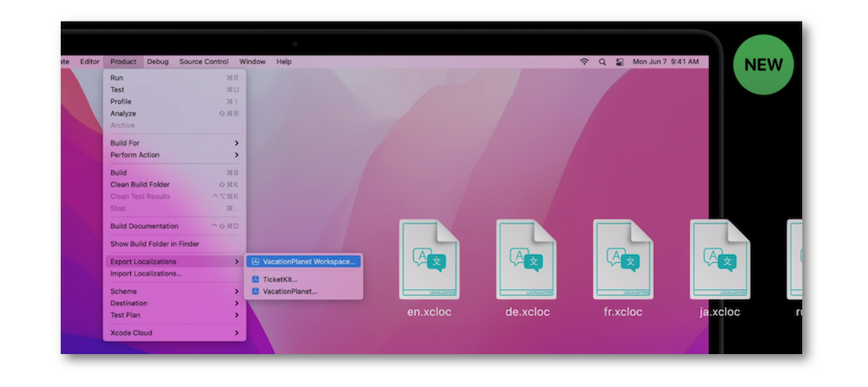Open the Help menu
868x387 pixels.
[284, 62]
